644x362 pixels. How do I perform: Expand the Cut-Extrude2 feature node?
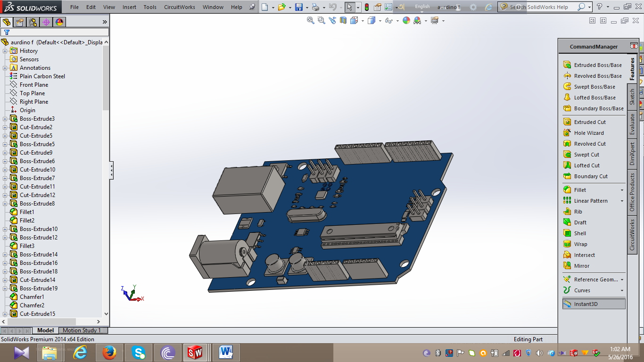[x=5, y=127]
